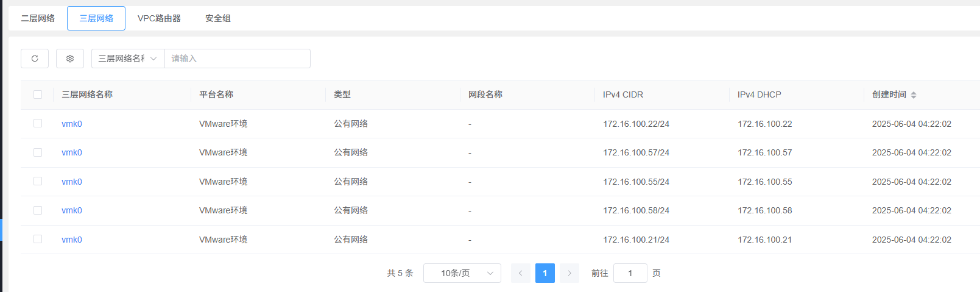Click the IPv4 CIDR column header
The height and width of the screenshot is (292, 980).
tap(623, 94)
